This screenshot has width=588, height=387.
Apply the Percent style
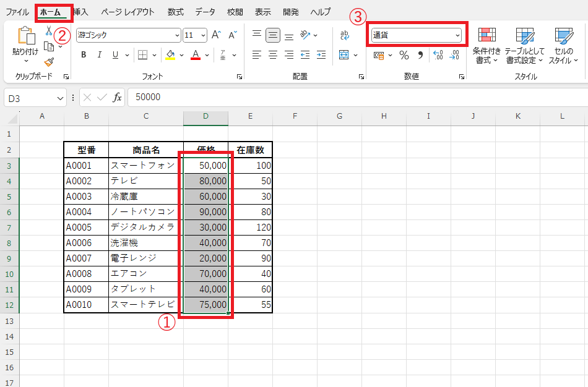404,55
